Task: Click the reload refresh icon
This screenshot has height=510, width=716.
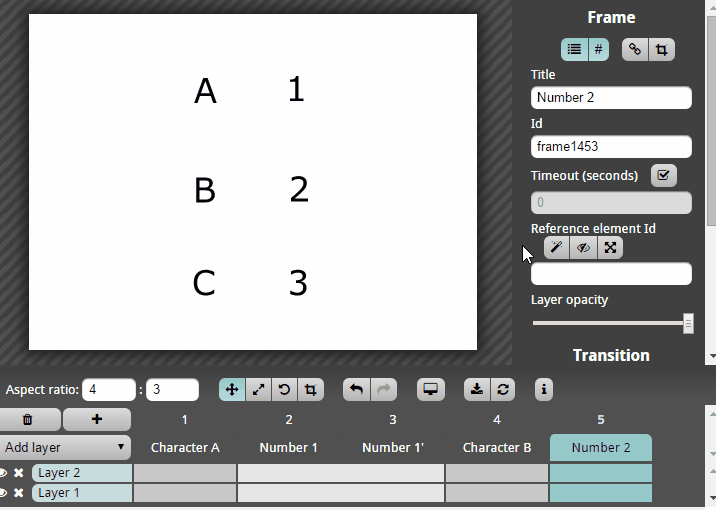Action: 503,389
